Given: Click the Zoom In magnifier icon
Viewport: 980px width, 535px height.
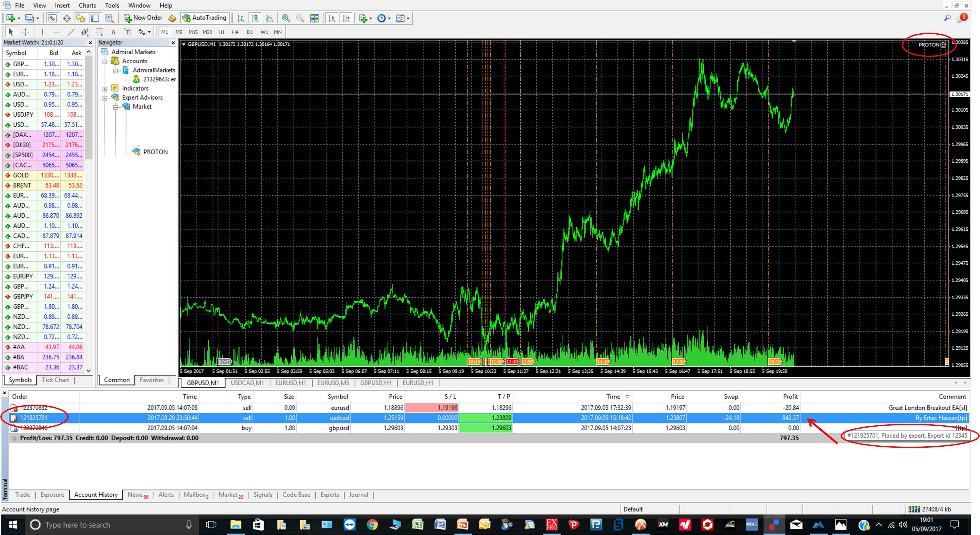Looking at the screenshot, I should 286,18.
